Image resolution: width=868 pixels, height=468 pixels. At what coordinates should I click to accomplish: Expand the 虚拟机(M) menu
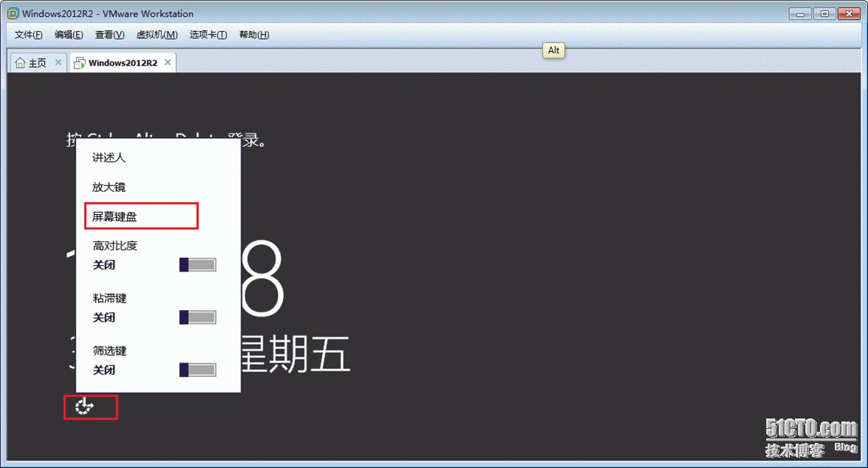(x=156, y=35)
